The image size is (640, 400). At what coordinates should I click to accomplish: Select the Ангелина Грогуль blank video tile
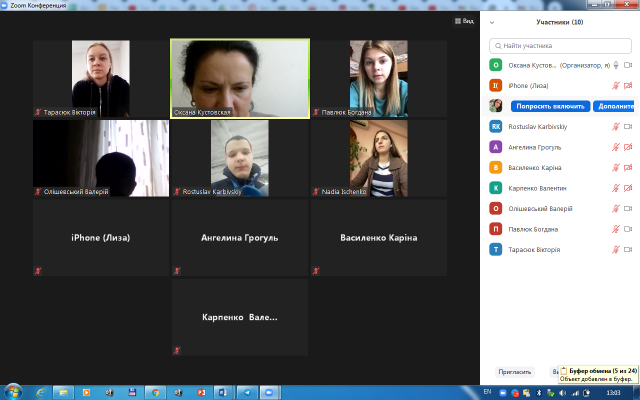point(240,238)
